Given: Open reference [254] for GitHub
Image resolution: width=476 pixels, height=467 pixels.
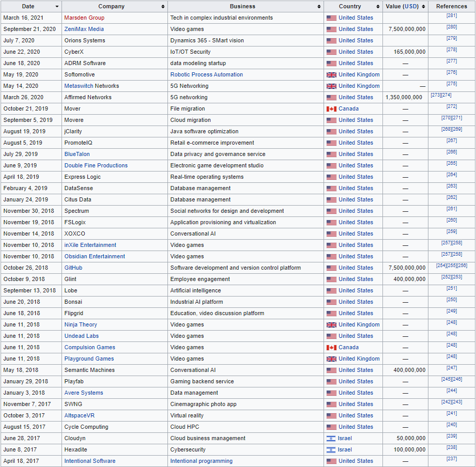Looking at the screenshot, I should [441, 266].
